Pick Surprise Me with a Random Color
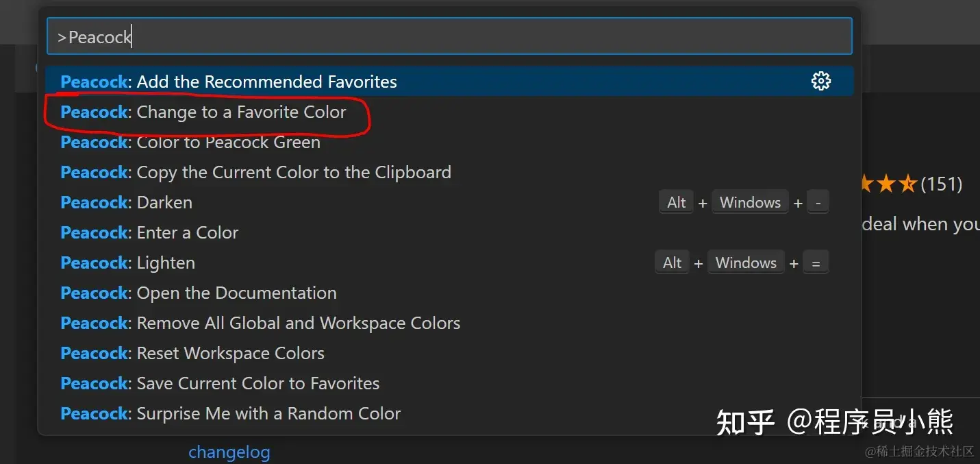The height and width of the screenshot is (464, 980). click(449, 413)
